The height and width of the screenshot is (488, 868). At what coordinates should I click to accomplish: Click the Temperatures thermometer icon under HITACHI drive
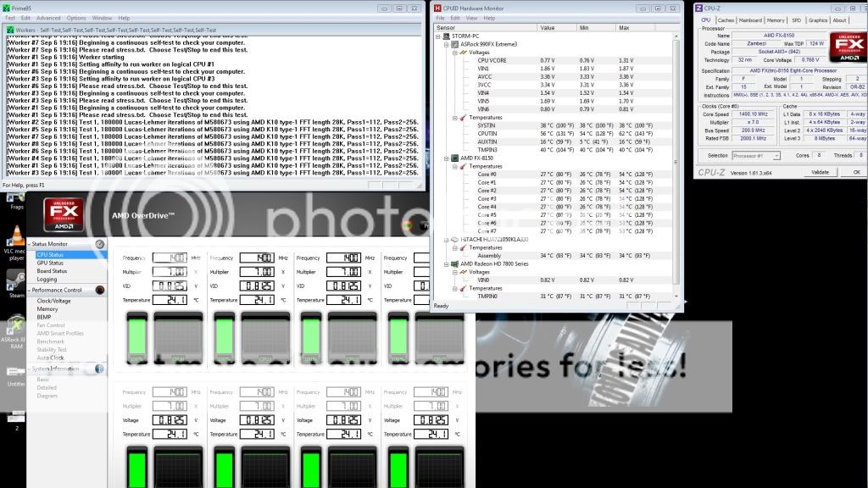click(x=464, y=248)
